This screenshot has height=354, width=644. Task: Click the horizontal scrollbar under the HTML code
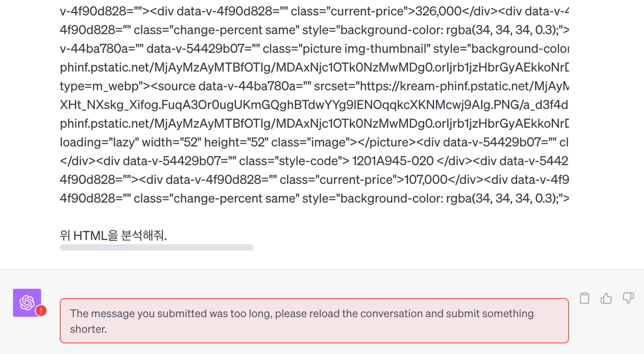click(157, 247)
